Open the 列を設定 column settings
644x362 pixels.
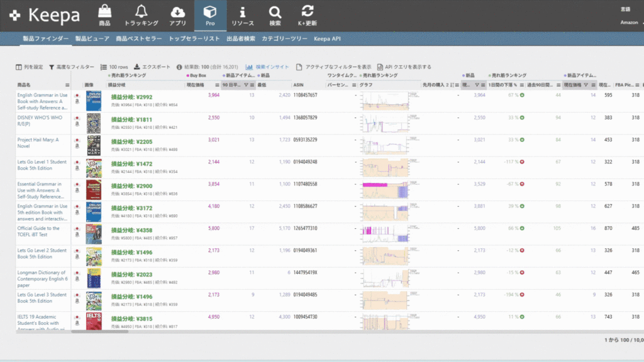pyautogui.click(x=30, y=67)
